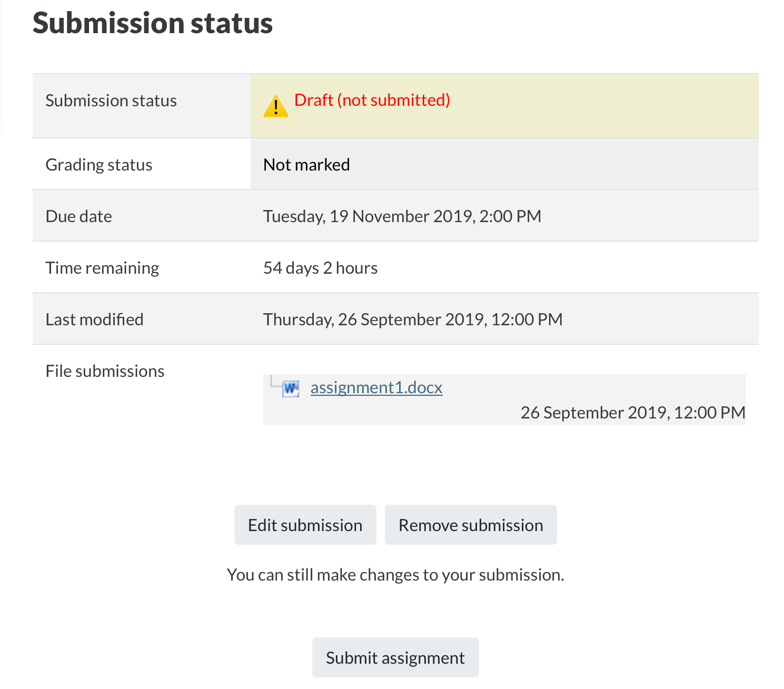Click the 'Submission status' row label

click(x=111, y=101)
